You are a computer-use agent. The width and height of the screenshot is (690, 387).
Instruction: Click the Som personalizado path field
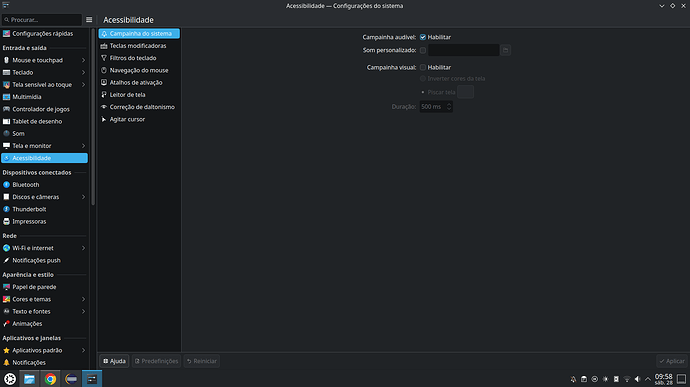(x=464, y=50)
